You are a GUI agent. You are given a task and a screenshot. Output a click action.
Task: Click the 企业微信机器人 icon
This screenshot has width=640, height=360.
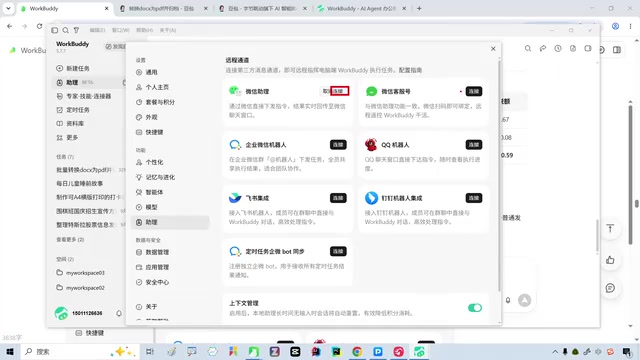click(x=235, y=144)
